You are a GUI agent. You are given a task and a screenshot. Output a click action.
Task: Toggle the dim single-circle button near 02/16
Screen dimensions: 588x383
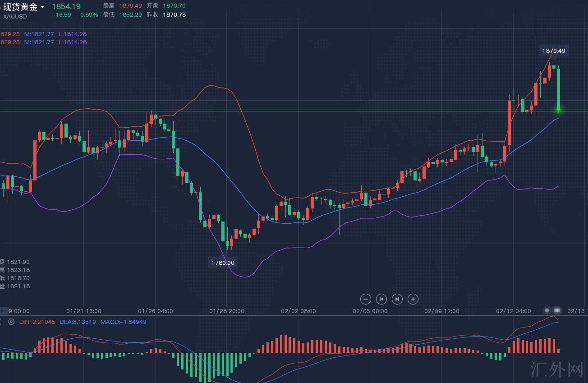547,310
